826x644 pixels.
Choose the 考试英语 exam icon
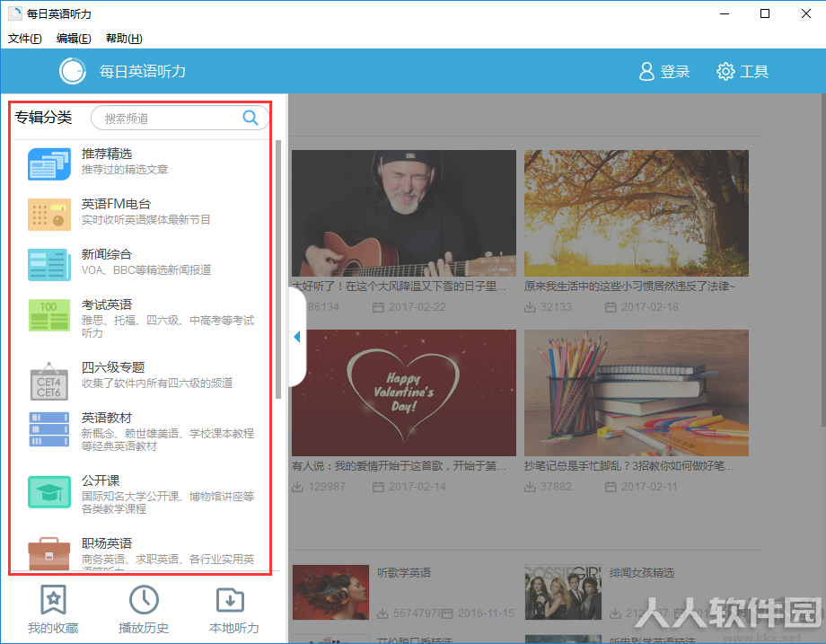tap(49, 314)
